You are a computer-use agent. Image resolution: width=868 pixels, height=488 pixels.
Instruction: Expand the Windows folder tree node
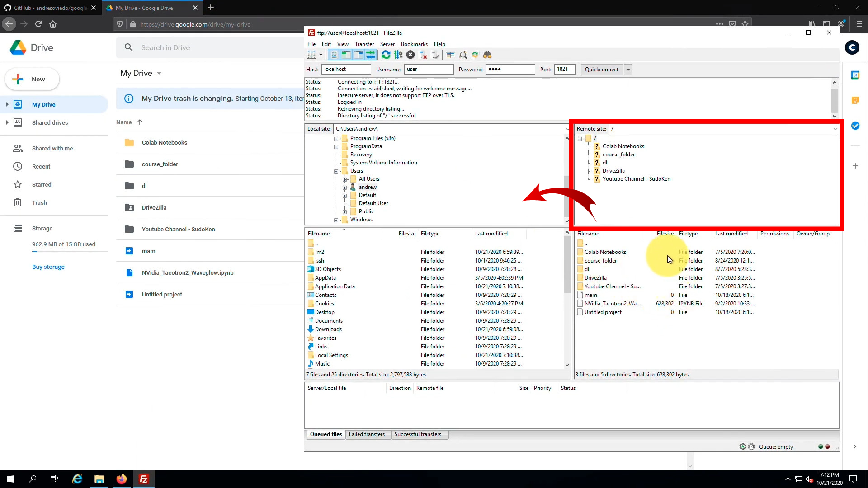tap(336, 220)
